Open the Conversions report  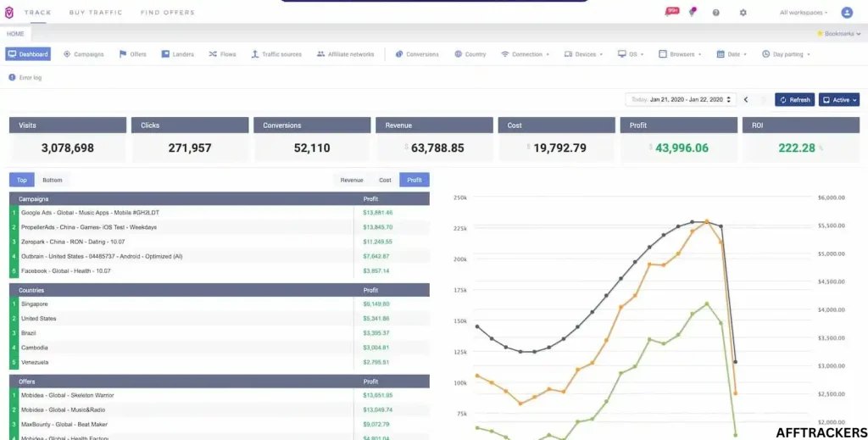tap(417, 54)
